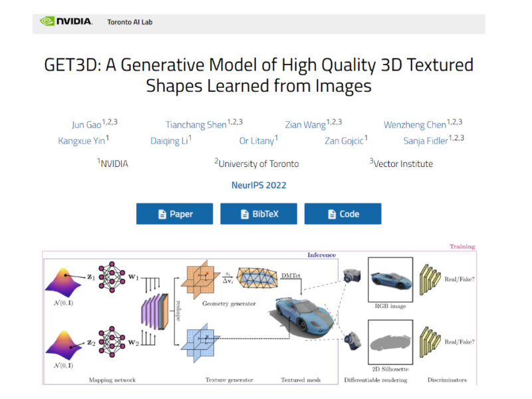The image size is (532, 399).
Task: Click the document icon in Paper button
Action: click(x=162, y=214)
